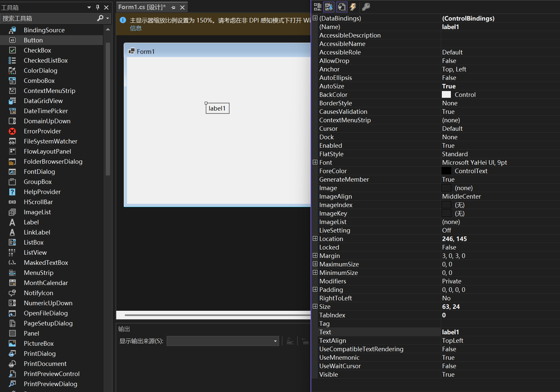
Task: Click the Text property value label1
Action: [x=451, y=332]
